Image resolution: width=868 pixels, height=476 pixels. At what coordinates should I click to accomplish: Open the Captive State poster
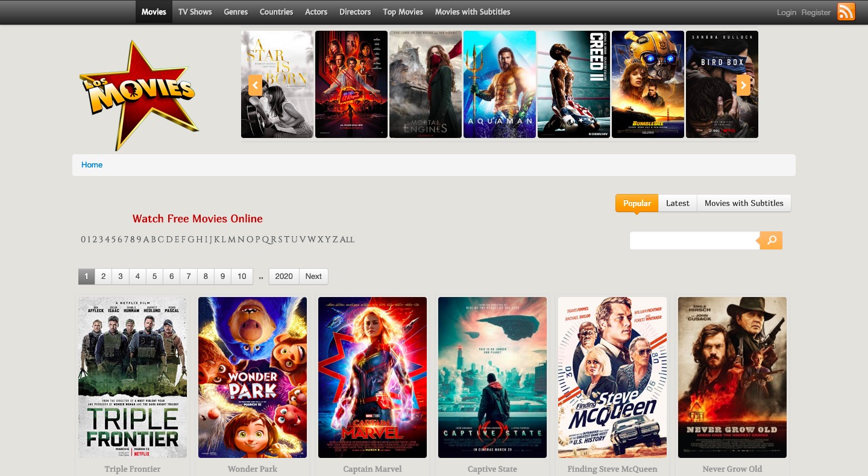pos(492,377)
